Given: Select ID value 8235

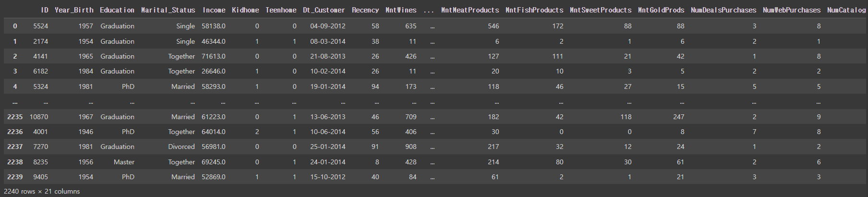Looking at the screenshot, I should click(40, 162).
